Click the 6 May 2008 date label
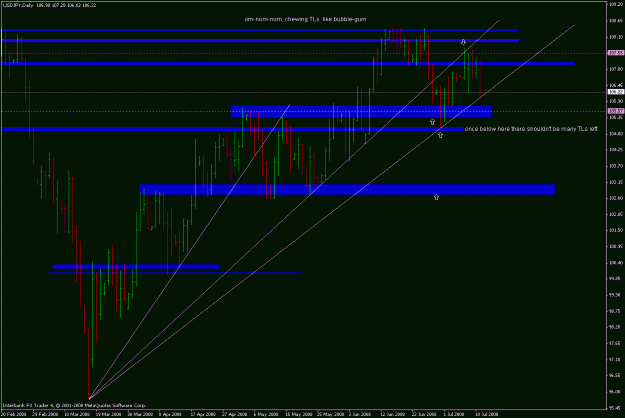 pos(266,414)
